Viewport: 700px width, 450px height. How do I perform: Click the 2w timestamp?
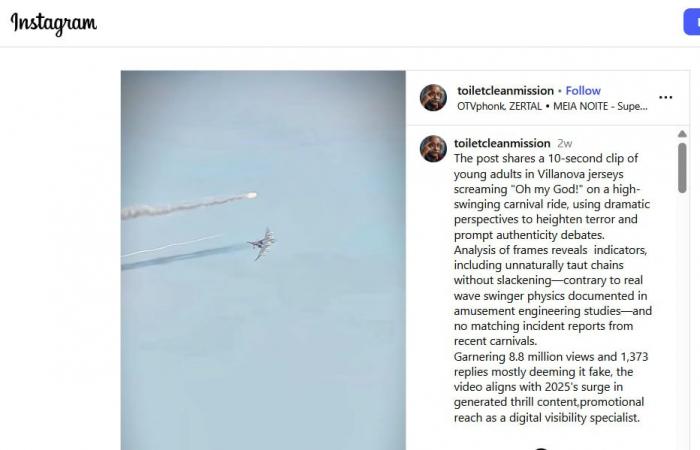(564, 143)
